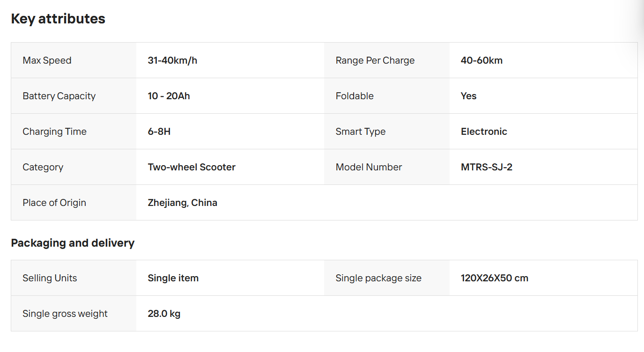Click the Single item value

coord(173,278)
